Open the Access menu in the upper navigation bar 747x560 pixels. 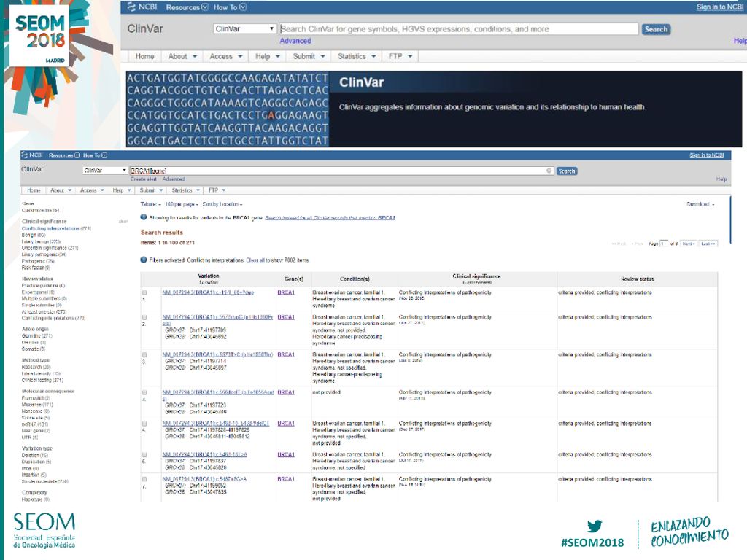[226, 56]
